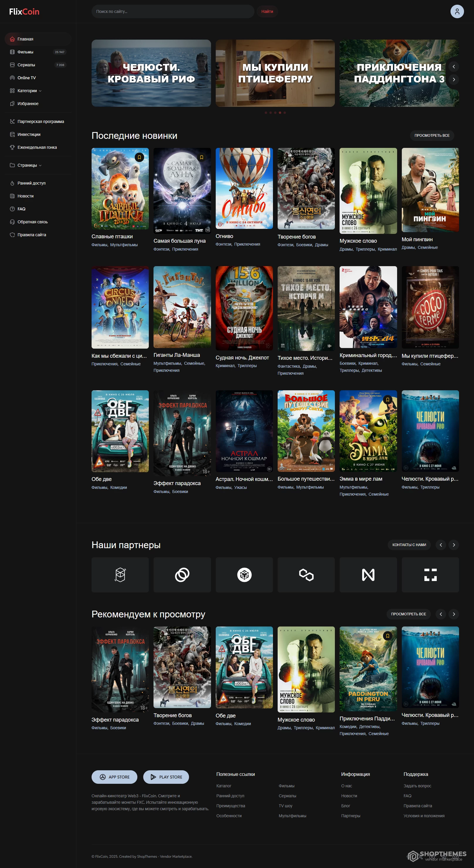Click the search input field
Image resolution: width=474 pixels, height=868 pixels.
[x=173, y=11]
